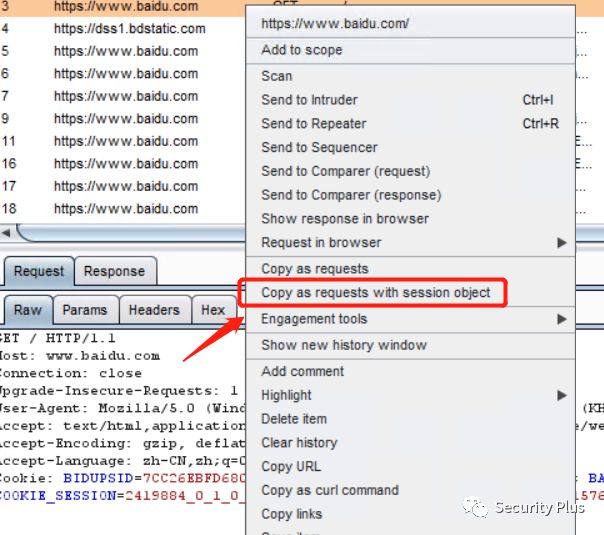Viewport: 604px width, 535px height.
Task: Open the Engagement tools submenu
Action: 411,319
